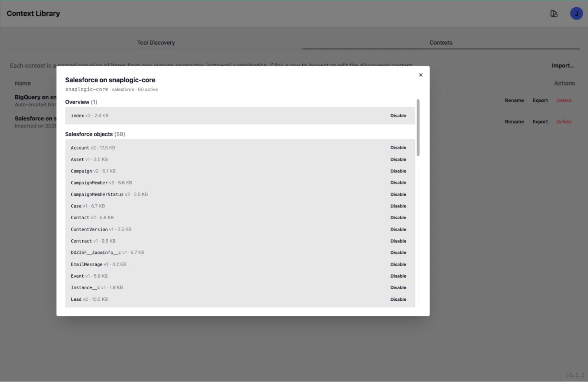
Task: Disable the Lead object
Action: [398, 299]
